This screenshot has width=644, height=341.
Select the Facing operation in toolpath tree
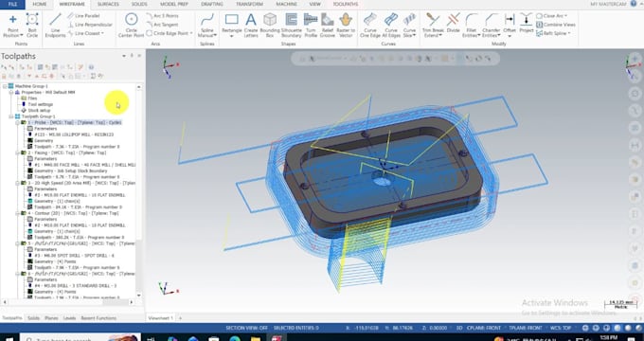[x=67, y=153]
